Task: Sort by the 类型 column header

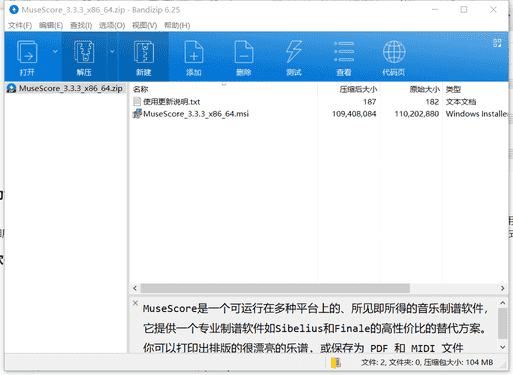Action: pyautogui.click(x=453, y=89)
